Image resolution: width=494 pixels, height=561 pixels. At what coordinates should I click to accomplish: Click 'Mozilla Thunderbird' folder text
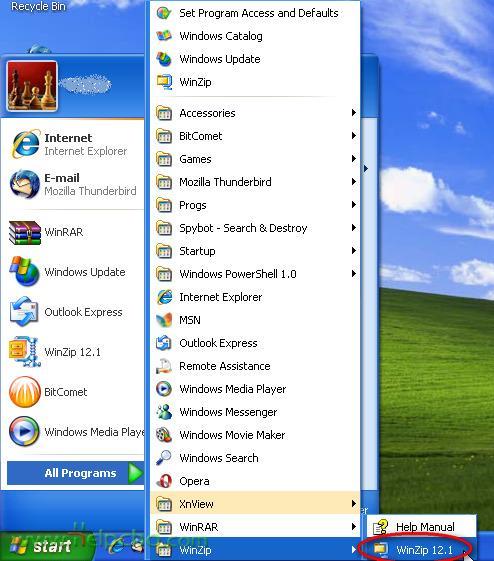225,182
